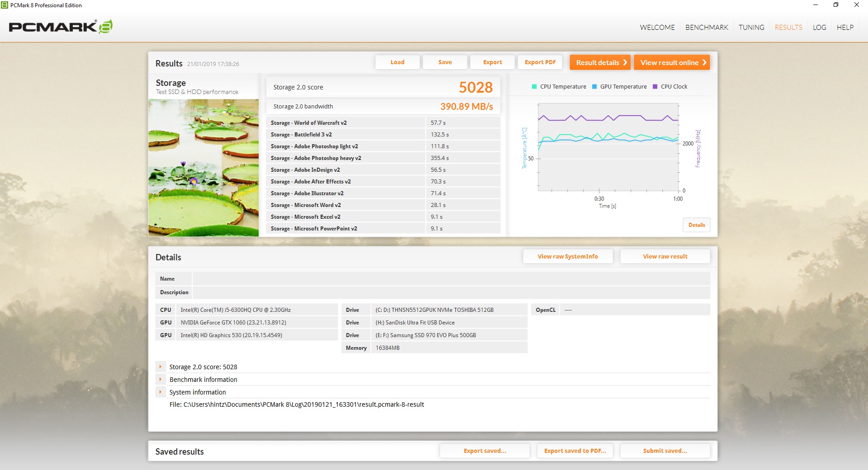Open Result details

pyautogui.click(x=600, y=62)
